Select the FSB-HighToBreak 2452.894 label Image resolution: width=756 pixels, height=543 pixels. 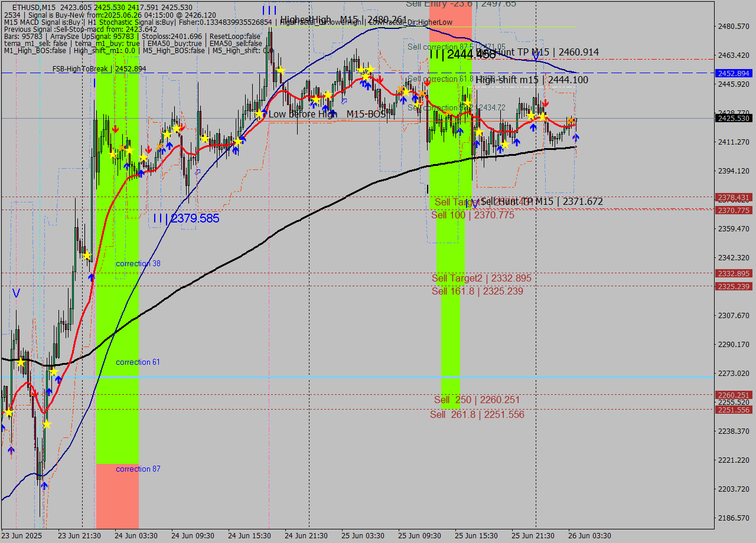coord(99,69)
